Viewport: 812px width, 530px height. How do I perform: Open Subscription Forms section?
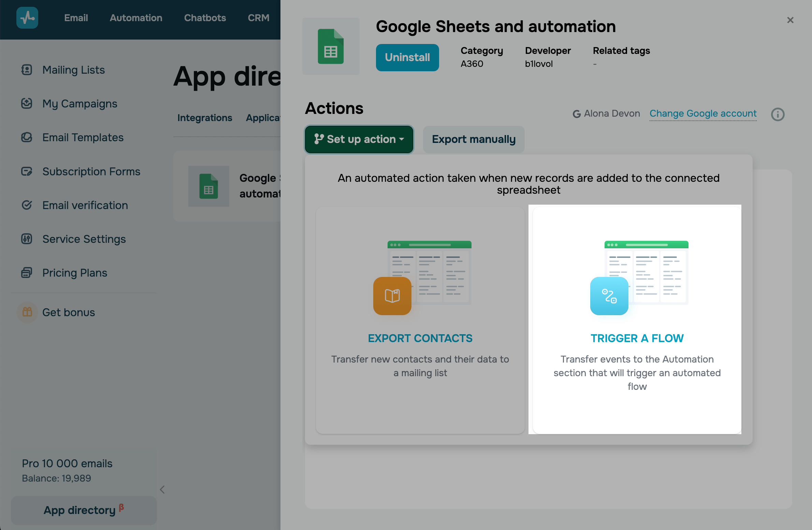pos(91,171)
